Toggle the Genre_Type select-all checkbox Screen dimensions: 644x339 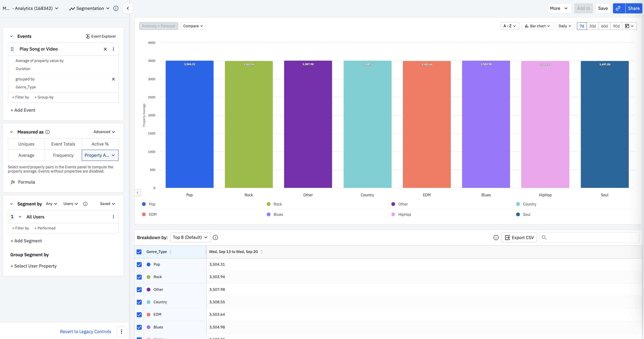pyautogui.click(x=139, y=252)
